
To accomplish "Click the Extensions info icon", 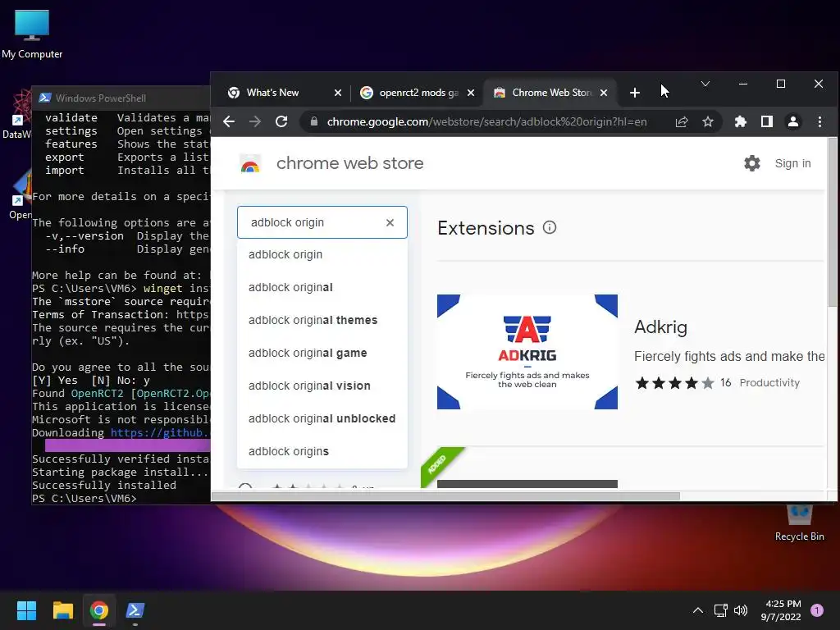I will coord(550,228).
